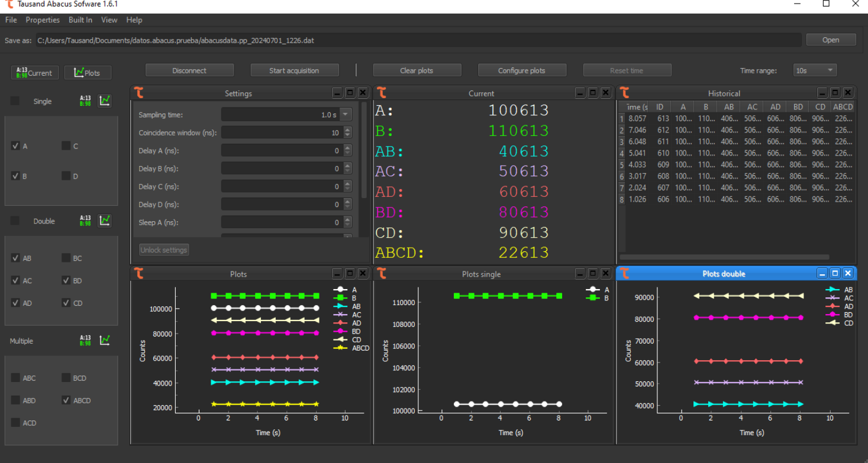The width and height of the screenshot is (868, 463).
Task: Disable the ABCD multiple coincidence checkbox
Action: (x=66, y=400)
